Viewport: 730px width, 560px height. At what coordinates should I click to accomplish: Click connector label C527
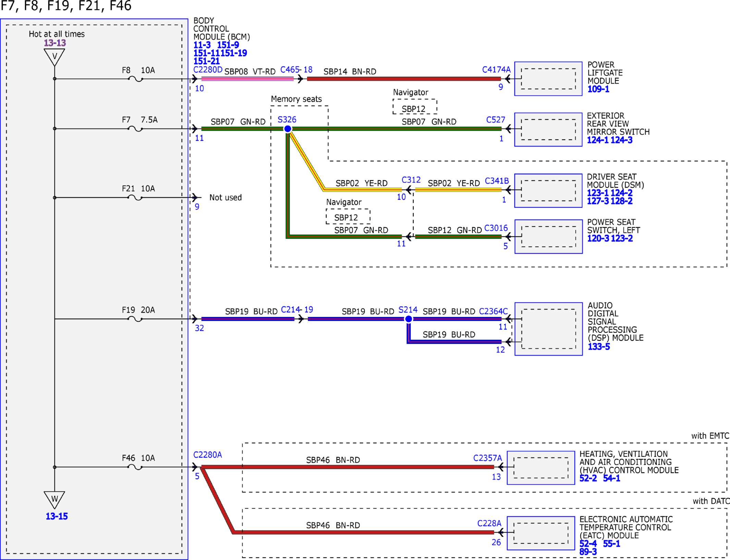[x=496, y=120]
